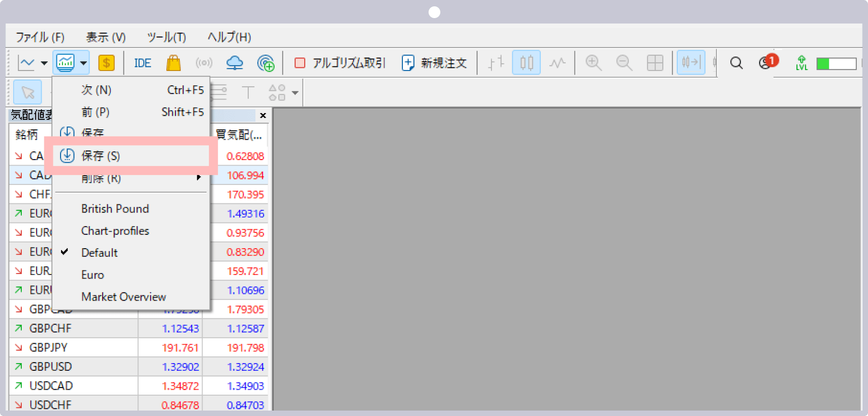Click the 新規注文 button
This screenshot has height=416, width=868.
[x=434, y=63]
